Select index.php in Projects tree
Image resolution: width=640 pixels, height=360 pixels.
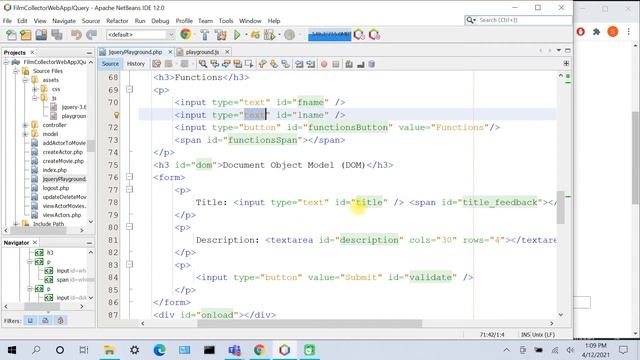55,170
